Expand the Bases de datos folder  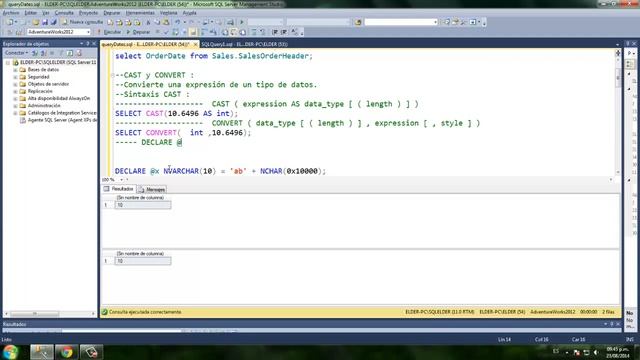(x=15, y=70)
